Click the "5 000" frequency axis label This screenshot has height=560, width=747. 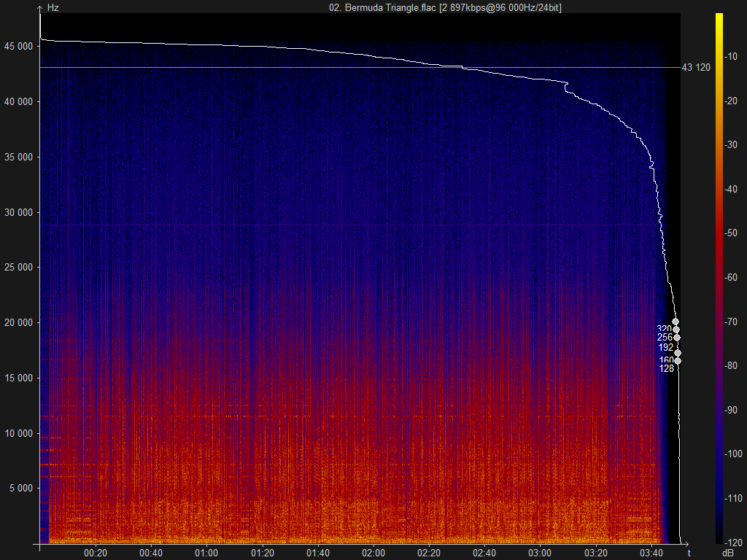(21, 488)
